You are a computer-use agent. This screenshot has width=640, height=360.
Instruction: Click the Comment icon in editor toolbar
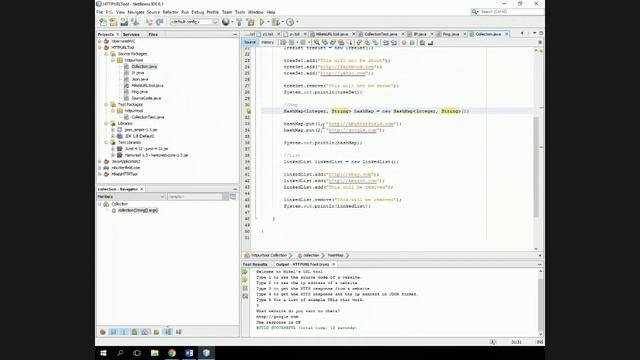click(x=422, y=42)
